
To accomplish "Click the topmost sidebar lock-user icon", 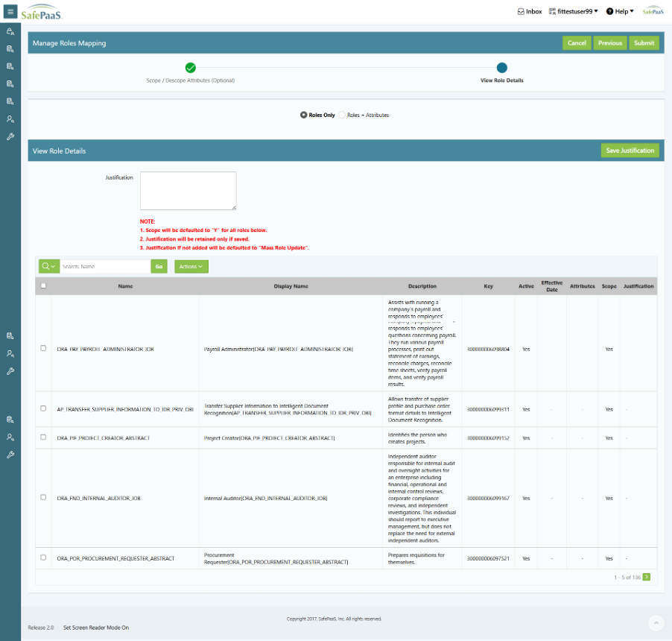I will (x=10, y=32).
